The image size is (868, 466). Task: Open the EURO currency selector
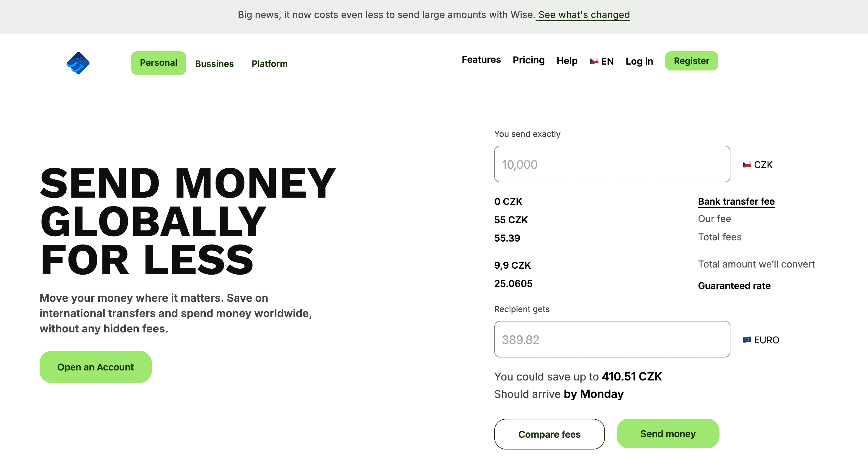[x=766, y=340]
